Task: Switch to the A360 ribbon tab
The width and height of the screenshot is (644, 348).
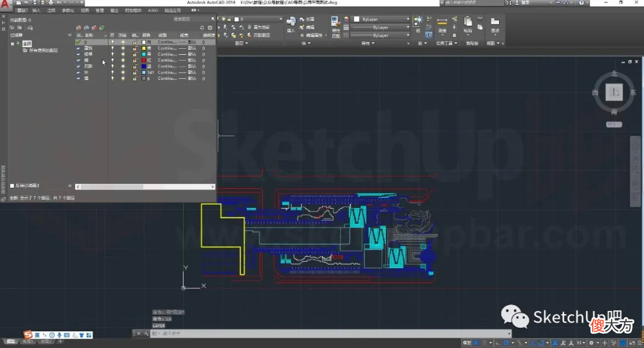Action: (153, 10)
